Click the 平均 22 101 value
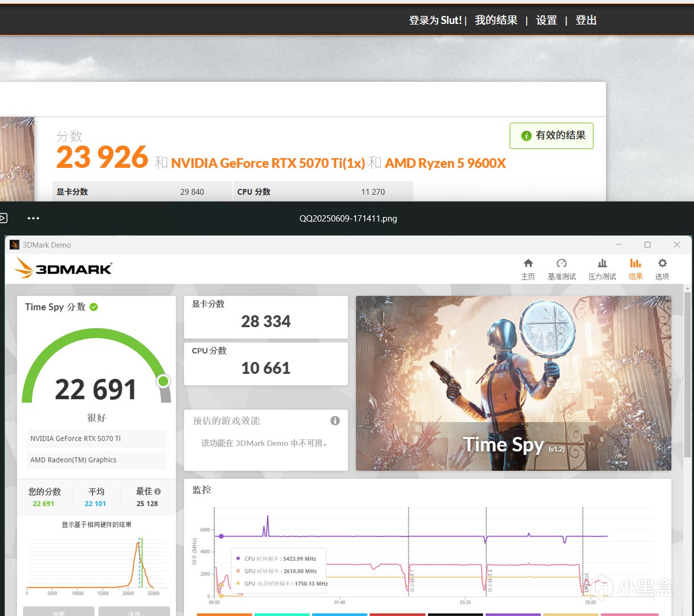The image size is (694, 616). 95,504
